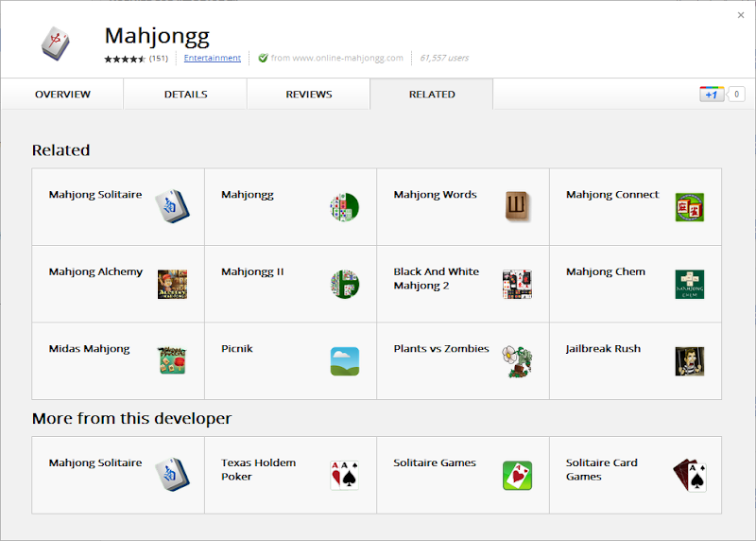The image size is (756, 541).
Task: Click the Mahjong Chem dark green icon
Action: 690,285
